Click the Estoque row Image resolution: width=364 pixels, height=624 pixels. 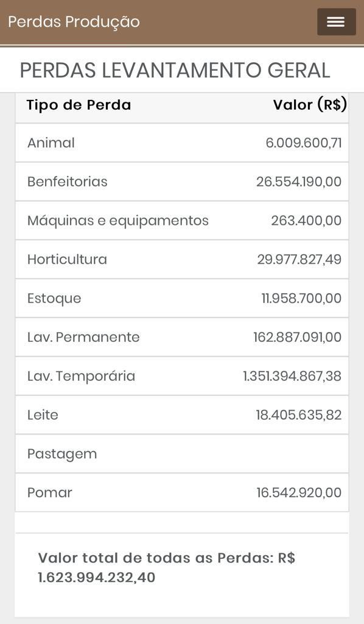[x=182, y=298]
